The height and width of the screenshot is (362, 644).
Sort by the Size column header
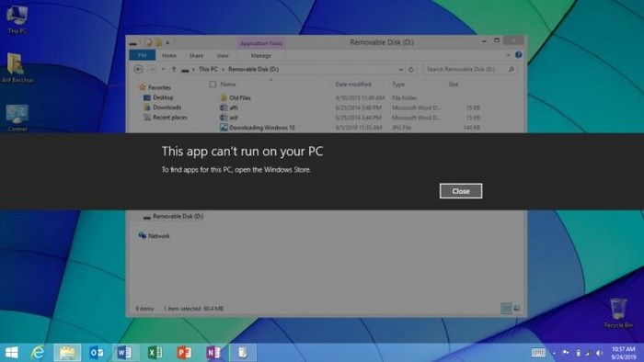click(x=454, y=84)
